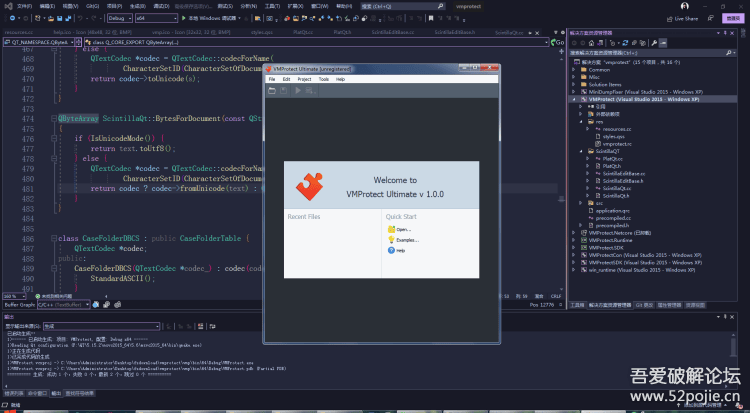Switch to the PlatQt.cc editor tab
This screenshot has height=413, width=750.
(303, 33)
